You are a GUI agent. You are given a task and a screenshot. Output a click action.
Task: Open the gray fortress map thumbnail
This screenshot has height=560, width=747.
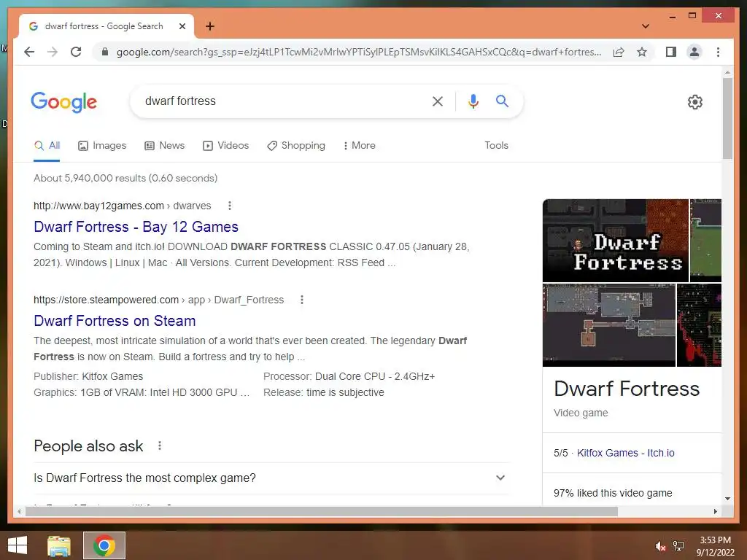point(609,325)
